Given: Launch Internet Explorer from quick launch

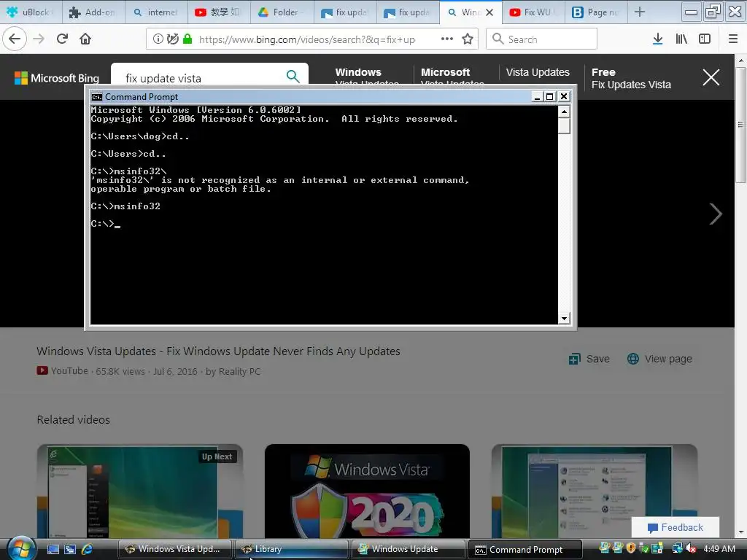Looking at the screenshot, I should pos(88,550).
